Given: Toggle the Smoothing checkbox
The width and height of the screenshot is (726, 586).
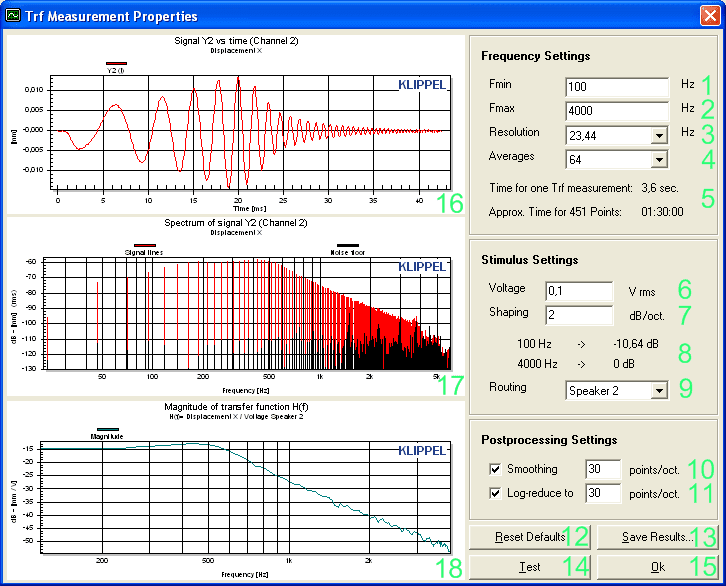Looking at the screenshot, I should 495,469.
